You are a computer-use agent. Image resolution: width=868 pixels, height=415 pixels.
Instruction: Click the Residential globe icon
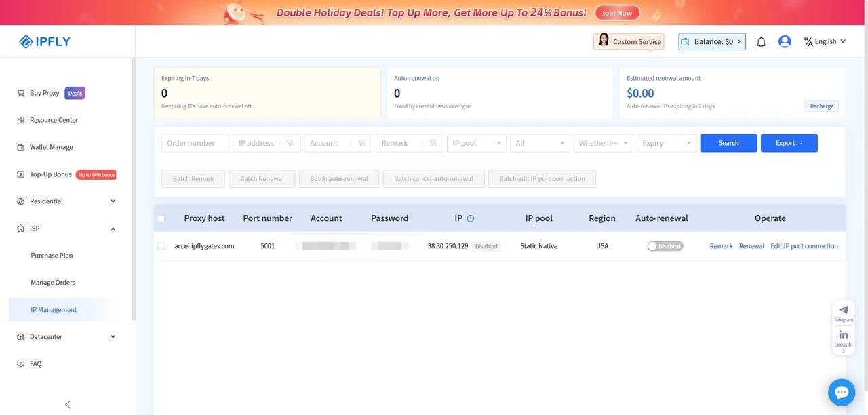20,201
